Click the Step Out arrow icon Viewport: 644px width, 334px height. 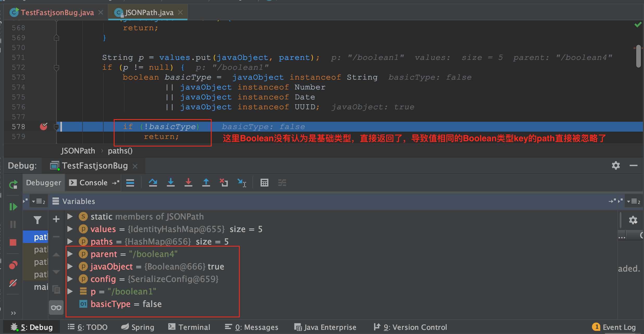click(206, 183)
